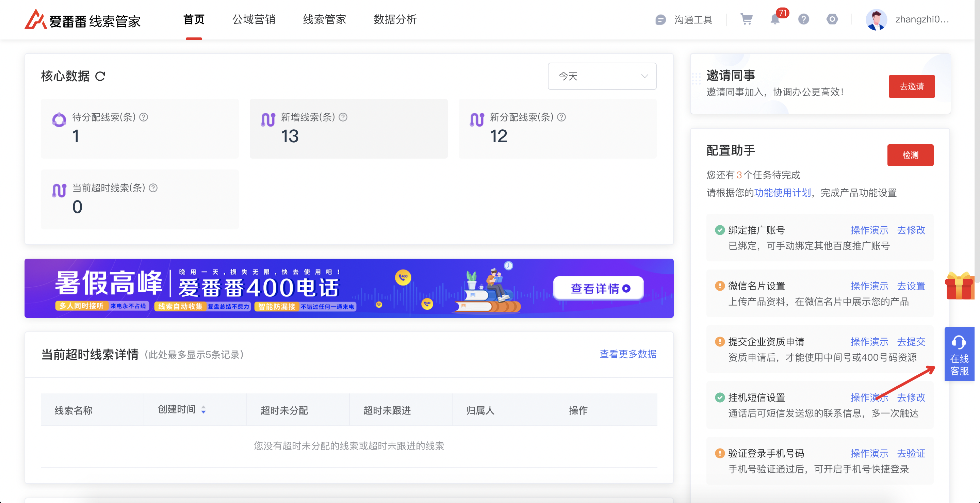Click the orange warning icon of 微信名片设置
Screen dimensions: 980x503
(719, 286)
